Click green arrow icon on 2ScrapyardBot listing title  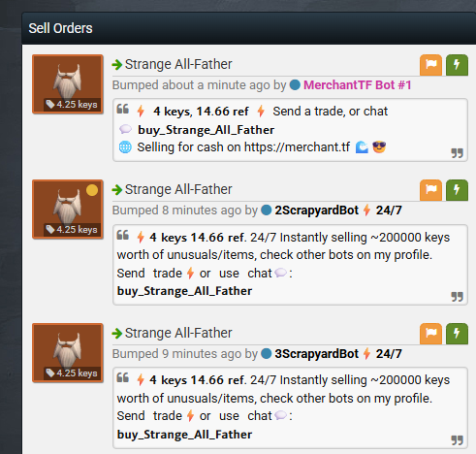[x=117, y=190]
